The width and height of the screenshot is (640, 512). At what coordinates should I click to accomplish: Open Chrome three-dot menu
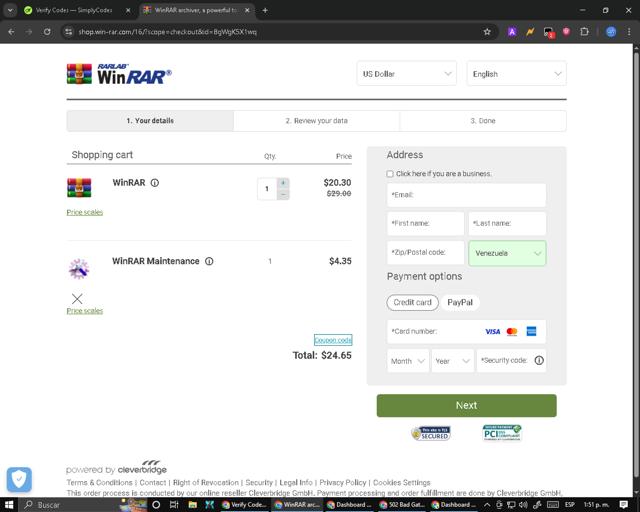coord(629,32)
